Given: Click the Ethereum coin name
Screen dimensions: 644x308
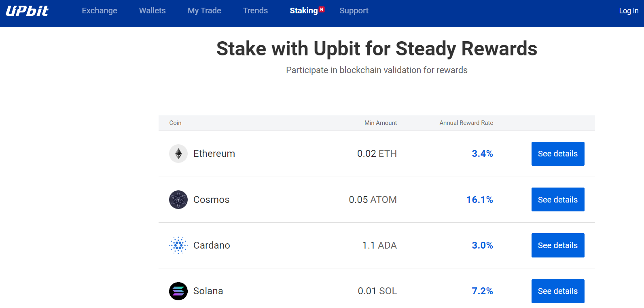Looking at the screenshot, I should click(x=214, y=154).
